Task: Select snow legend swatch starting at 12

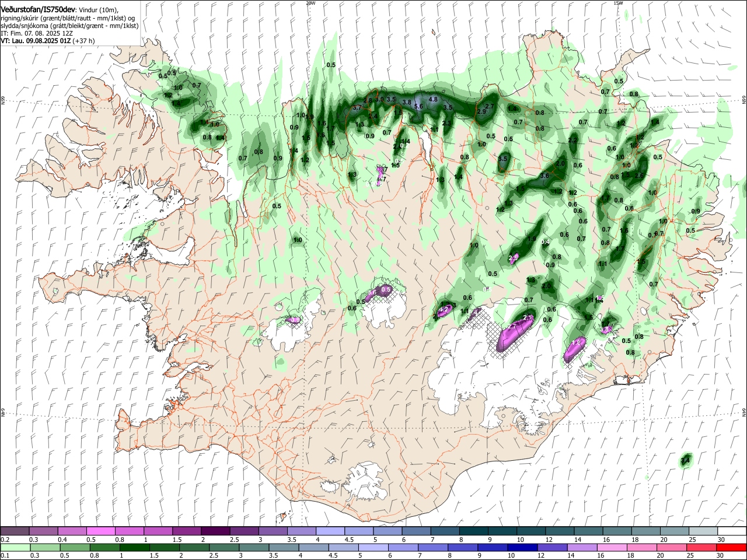Action: click(560, 531)
